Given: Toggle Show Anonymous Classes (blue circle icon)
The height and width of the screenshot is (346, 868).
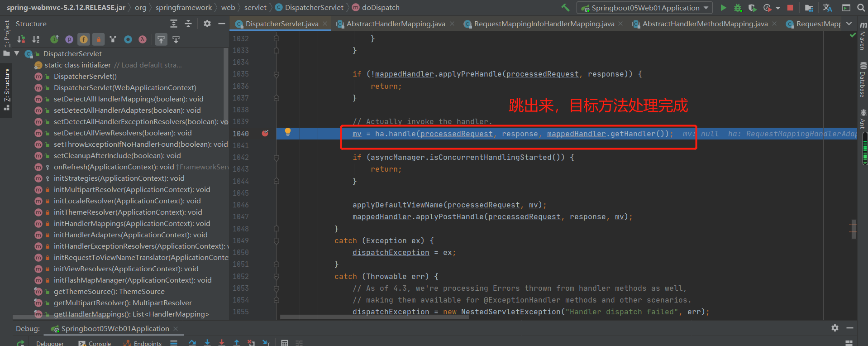Looking at the screenshot, I should (128, 39).
